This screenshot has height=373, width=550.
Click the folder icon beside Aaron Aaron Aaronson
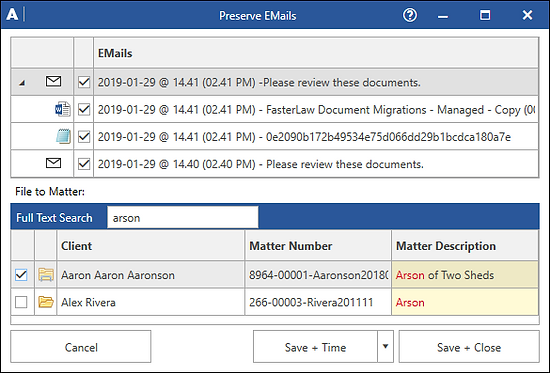46,275
